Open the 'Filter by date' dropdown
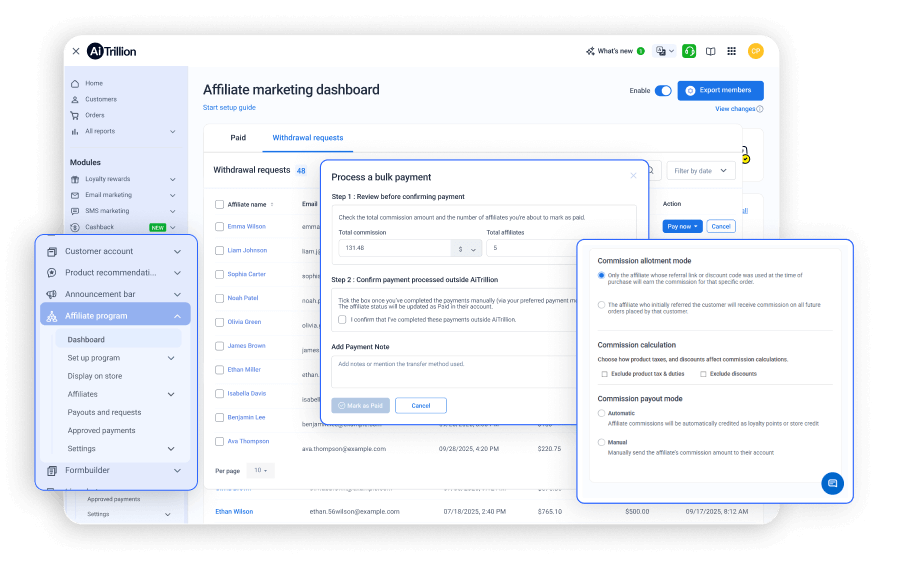900x579 pixels. [x=700, y=170]
